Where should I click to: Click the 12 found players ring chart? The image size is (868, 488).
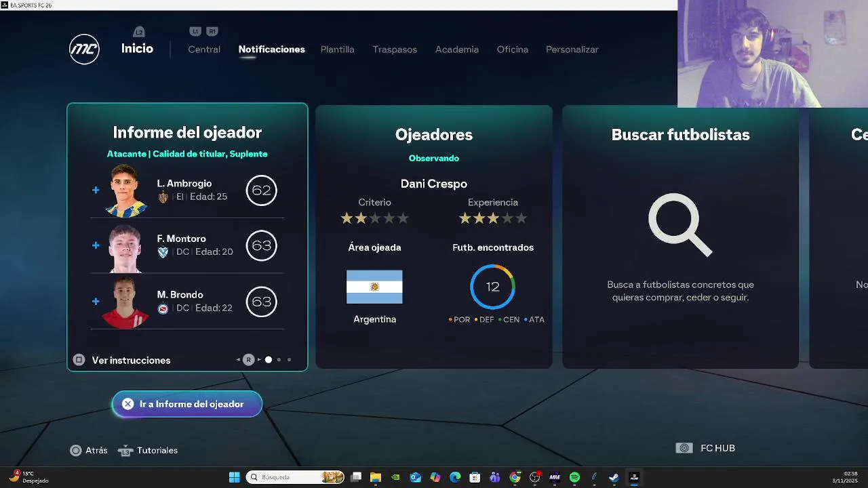[x=492, y=287]
